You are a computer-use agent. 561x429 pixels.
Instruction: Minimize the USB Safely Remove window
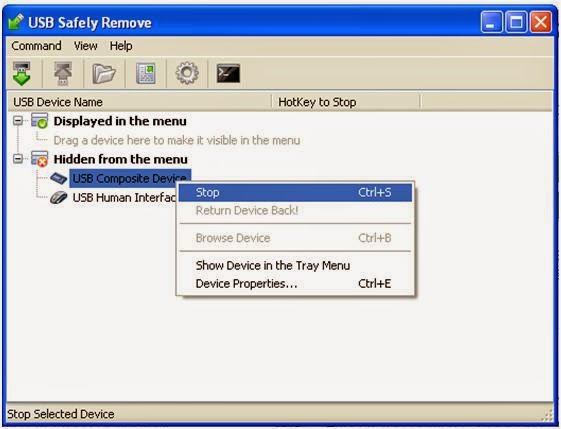491,22
